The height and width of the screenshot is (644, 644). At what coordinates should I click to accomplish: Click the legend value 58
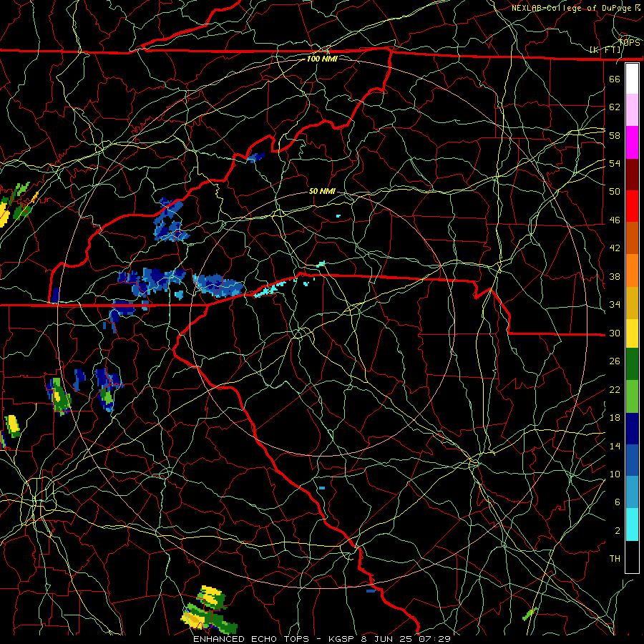point(615,135)
